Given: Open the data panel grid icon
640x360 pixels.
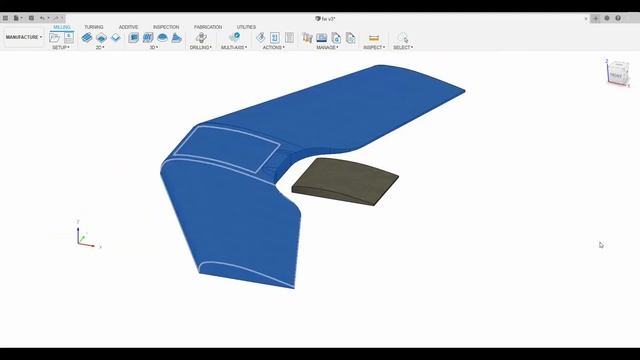Looking at the screenshot, I should coord(5,18).
